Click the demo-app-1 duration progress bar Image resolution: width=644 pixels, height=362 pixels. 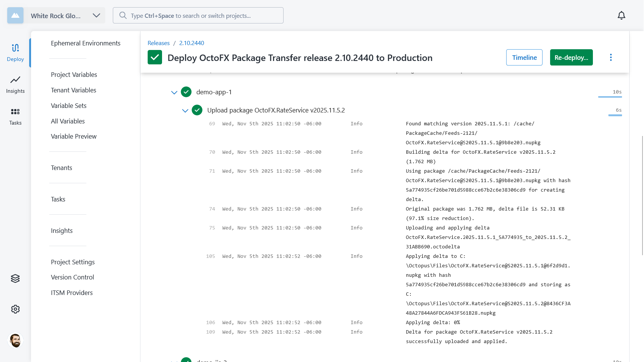point(610,97)
